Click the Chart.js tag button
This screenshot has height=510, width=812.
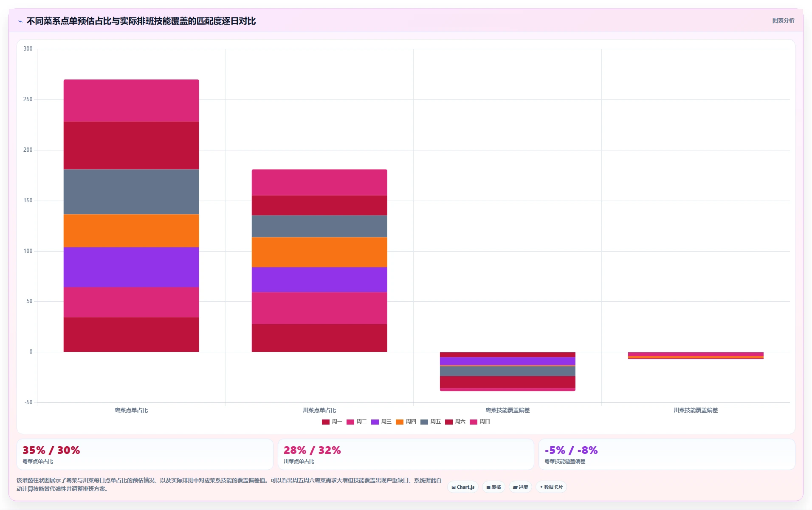click(x=463, y=487)
